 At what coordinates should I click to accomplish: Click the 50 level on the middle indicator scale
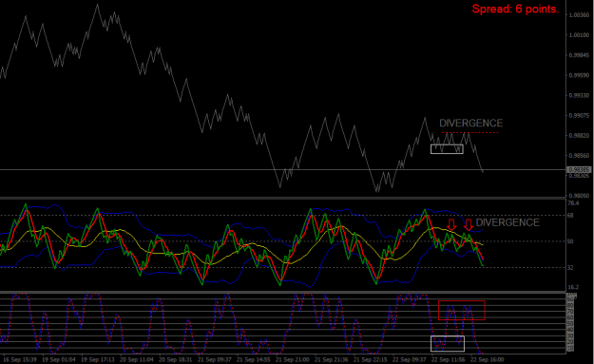click(x=571, y=241)
